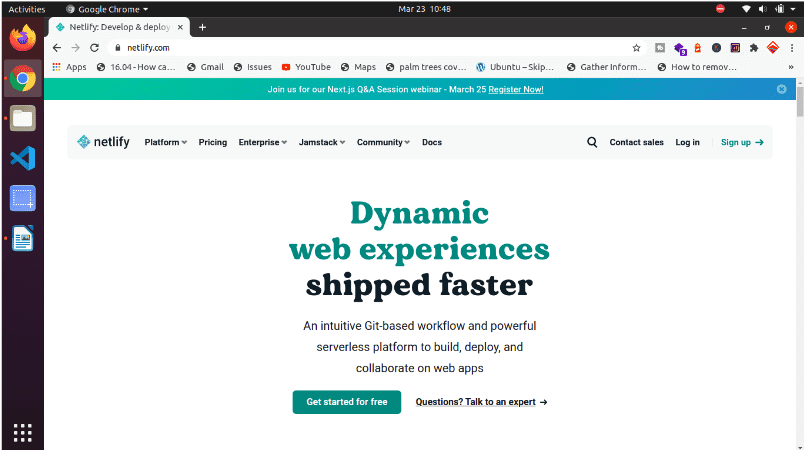
Task: Expand the Community dropdown menu
Action: click(383, 142)
